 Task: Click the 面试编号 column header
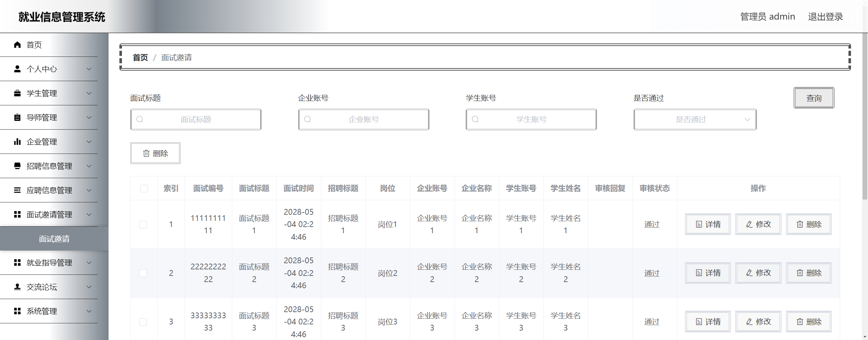[x=208, y=188]
